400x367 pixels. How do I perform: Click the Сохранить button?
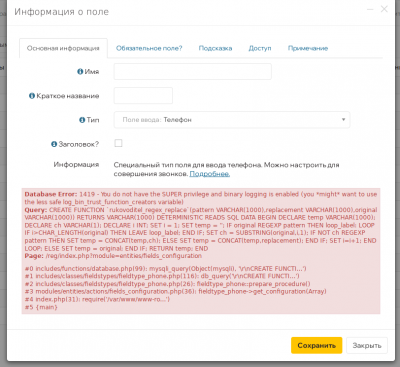pos(316,345)
